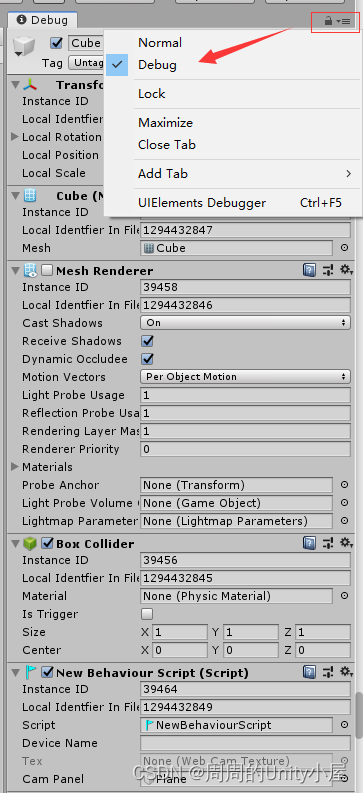Click the NewBehaviourScript script reference
The height and width of the screenshot is (793, 363).
point(236,725)
